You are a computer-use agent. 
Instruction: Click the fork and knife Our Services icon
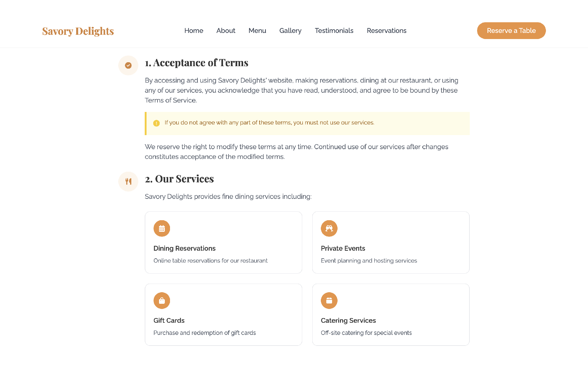click(x=128, y=181)
